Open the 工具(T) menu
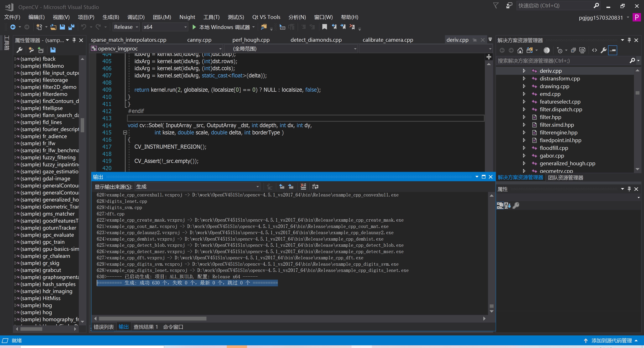Viewport: 644px width, 348px height. (211, 17)
